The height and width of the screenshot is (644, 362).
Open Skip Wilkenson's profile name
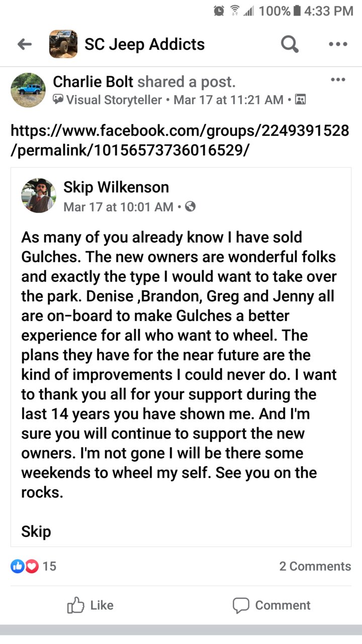(116, 188)
